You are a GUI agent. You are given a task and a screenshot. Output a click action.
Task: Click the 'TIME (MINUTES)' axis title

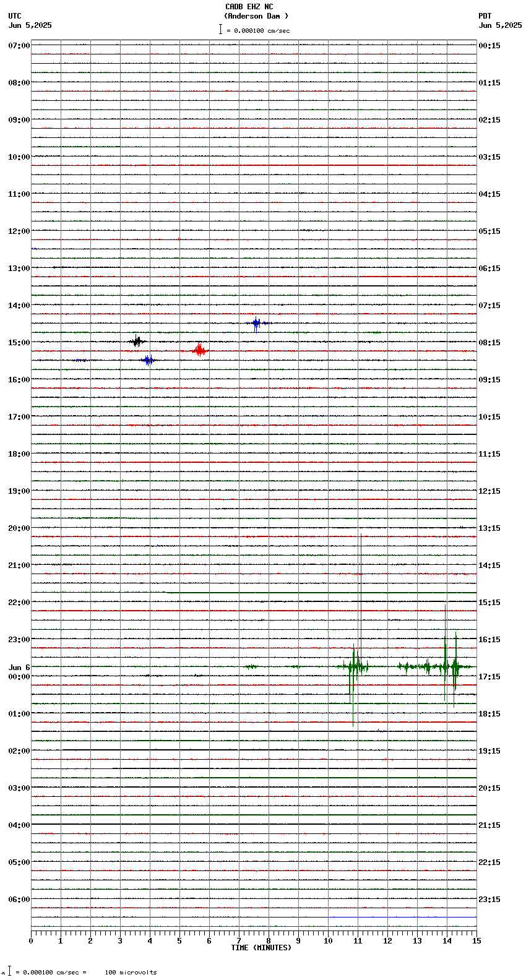(261, 948)
